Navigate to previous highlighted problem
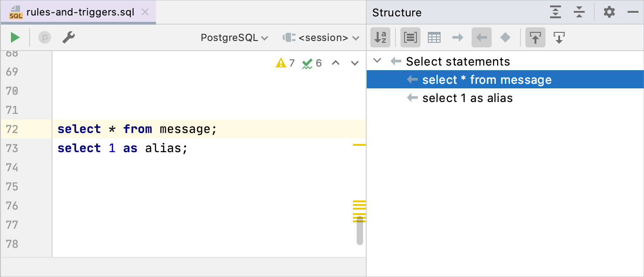Viewport: 644px width, 277px height. 336,63
